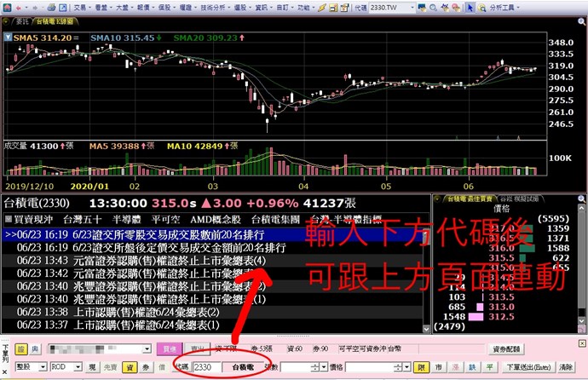The image size is (588, 380).
Task: Click the export window icon next to printer
Action: coord(63,8)
